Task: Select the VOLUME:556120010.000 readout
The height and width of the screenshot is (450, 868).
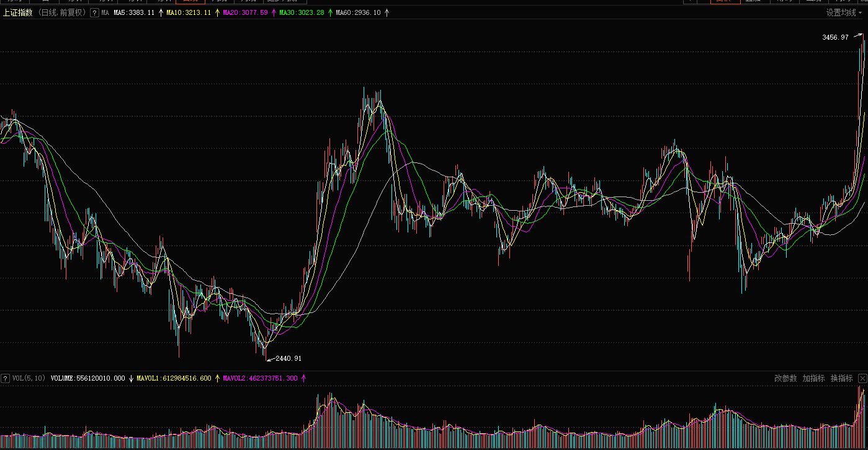Action: point(87,378)
